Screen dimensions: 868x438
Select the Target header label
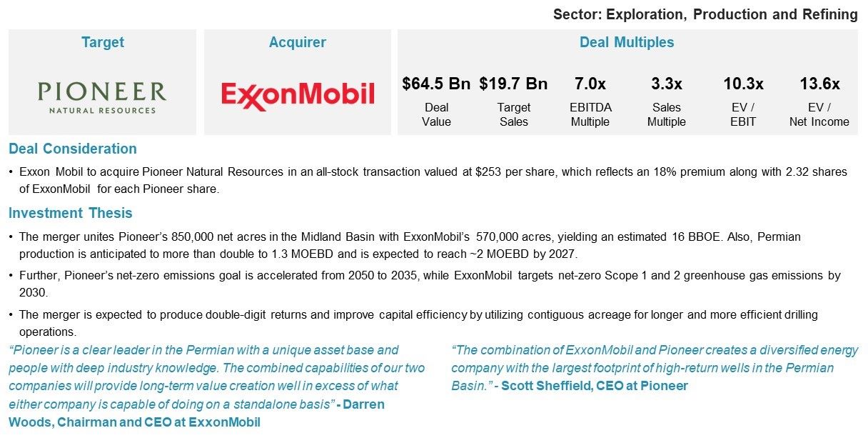click(x=103, y=42)
